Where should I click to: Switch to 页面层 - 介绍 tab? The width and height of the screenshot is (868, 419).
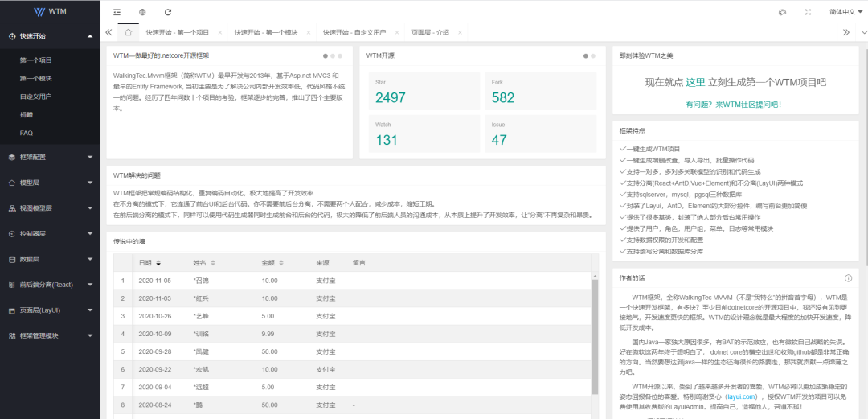(x=430, y=32)
